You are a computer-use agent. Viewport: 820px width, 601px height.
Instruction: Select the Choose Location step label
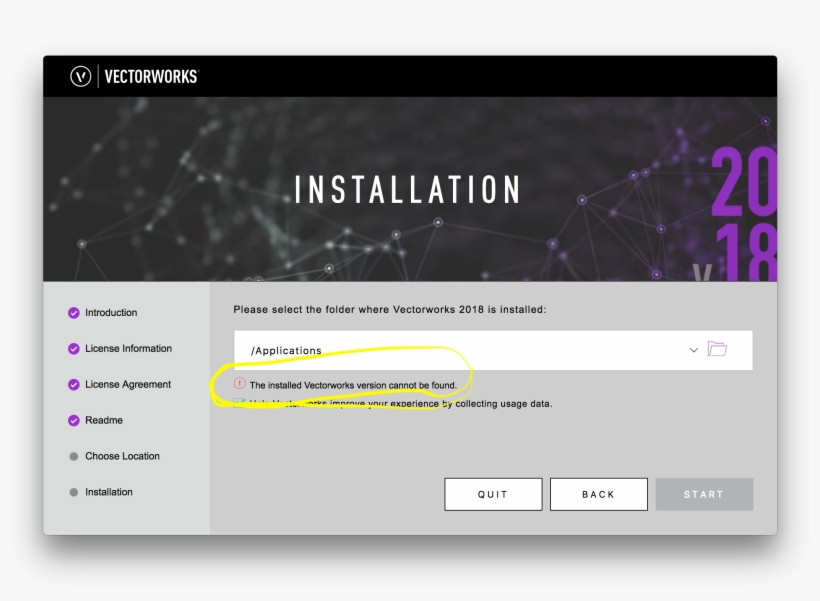click(x=122, y=457)
